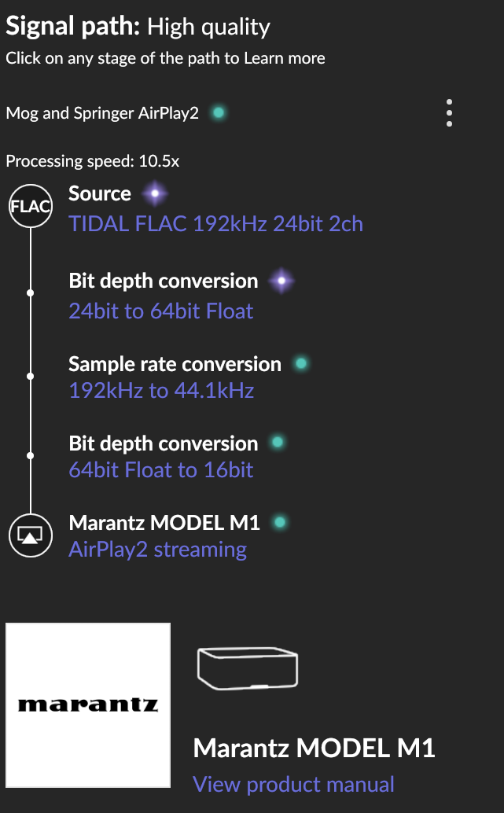Click the AirPlay output circle icon
Image resolution: width=504 pixels, height=813 pixels.
click(x=31, y=535)
